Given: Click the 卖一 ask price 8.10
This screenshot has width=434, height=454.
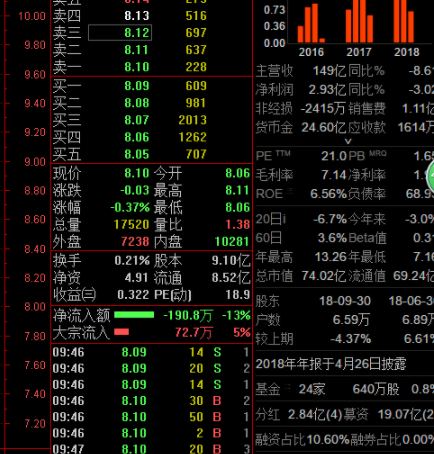Looking at the screenshot, I should pos(137,67).
